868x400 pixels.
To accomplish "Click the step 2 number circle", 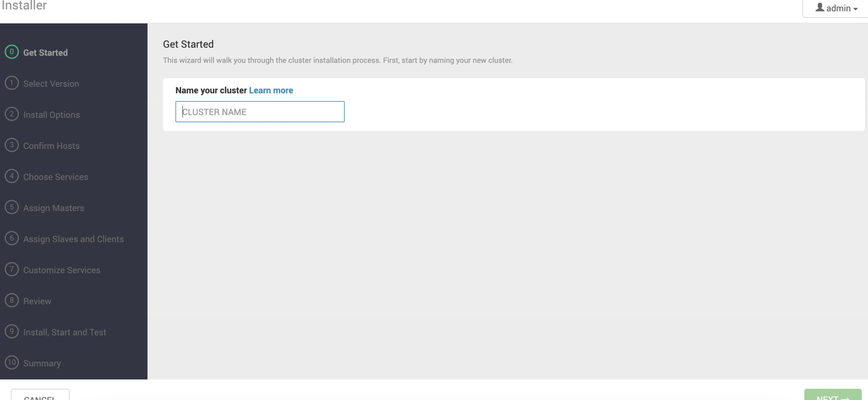I will 11,114.
